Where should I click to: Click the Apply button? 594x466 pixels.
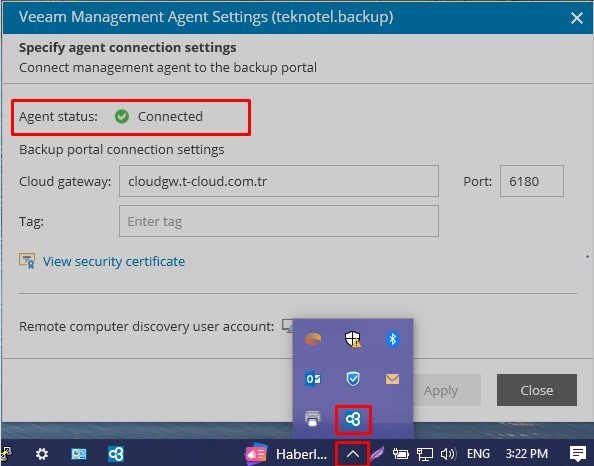pyautogui.click(x=441, y=390)
